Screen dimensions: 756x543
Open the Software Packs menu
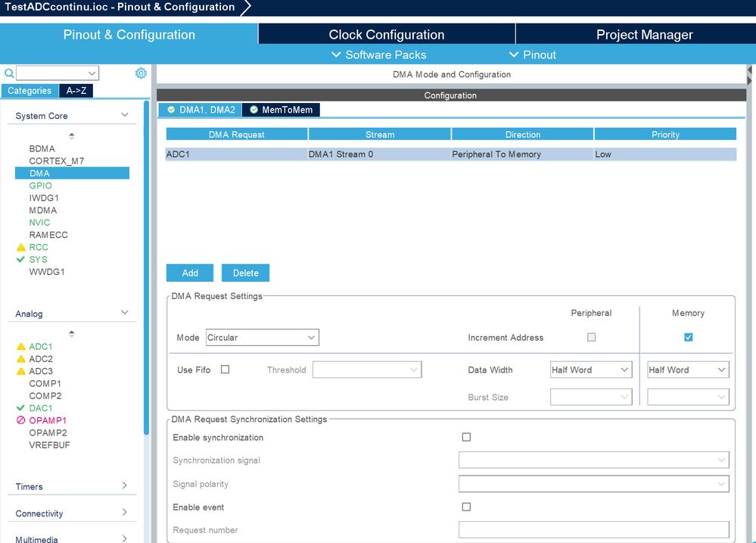pyautogui.click(x=379, y=55)
